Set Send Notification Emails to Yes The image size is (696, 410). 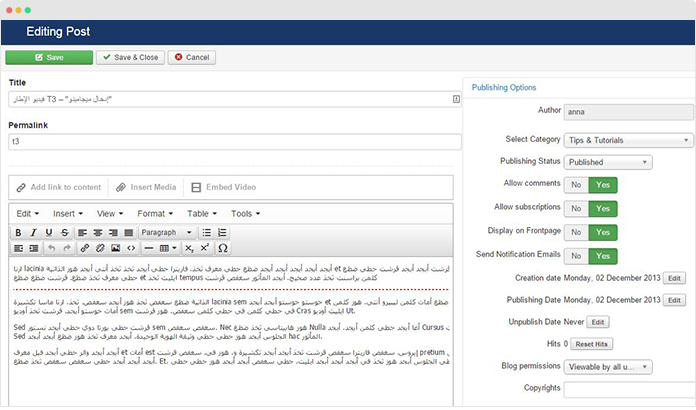(603, 256)
